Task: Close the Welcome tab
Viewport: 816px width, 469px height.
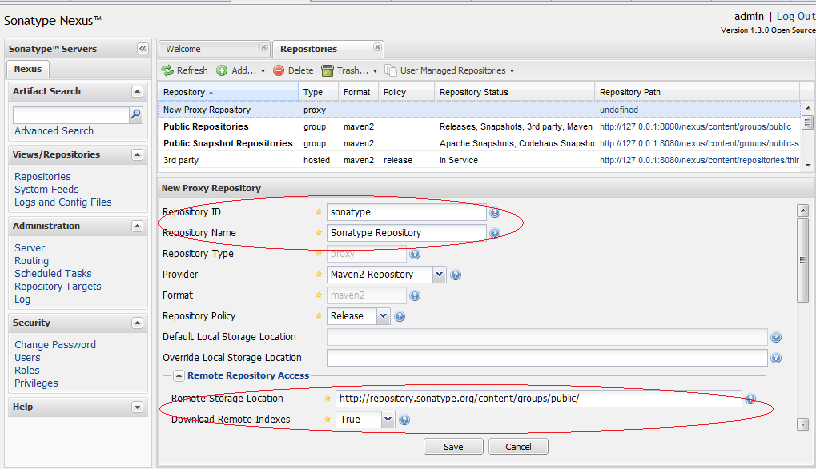Action: [264, 47]
